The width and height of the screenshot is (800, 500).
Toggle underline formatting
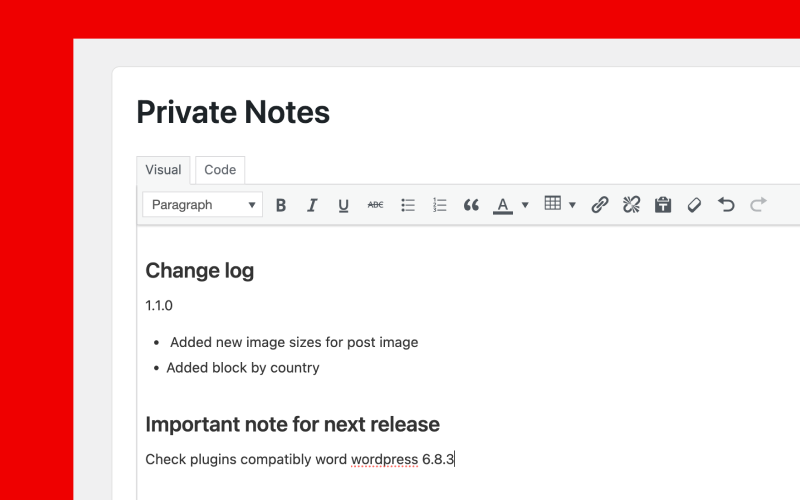[x=343, y=205]
